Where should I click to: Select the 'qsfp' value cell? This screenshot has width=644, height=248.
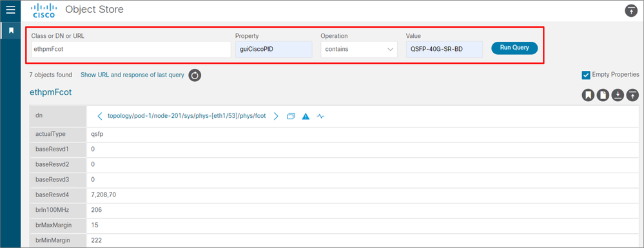pos(97,134)
